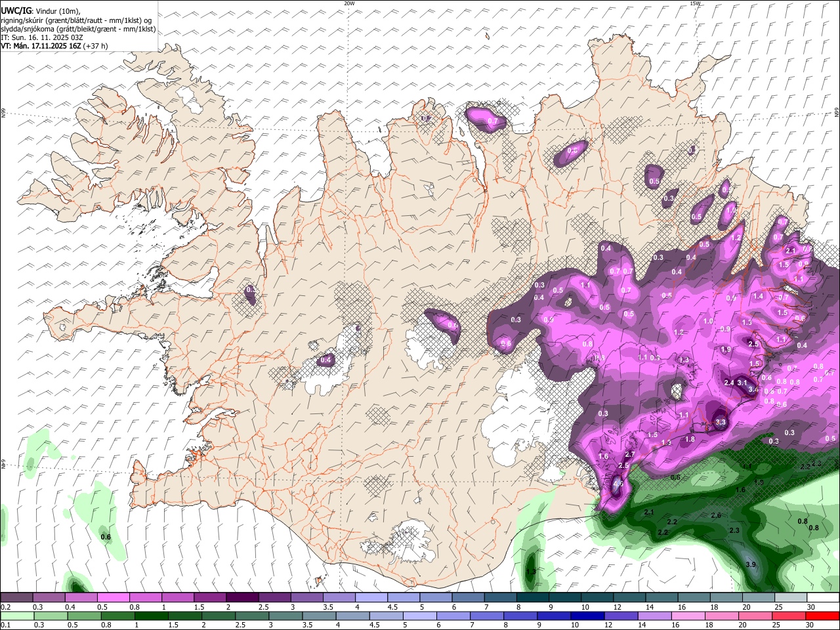Click the 1.0 snowfall value in east Iceland

tap(708, 322)
